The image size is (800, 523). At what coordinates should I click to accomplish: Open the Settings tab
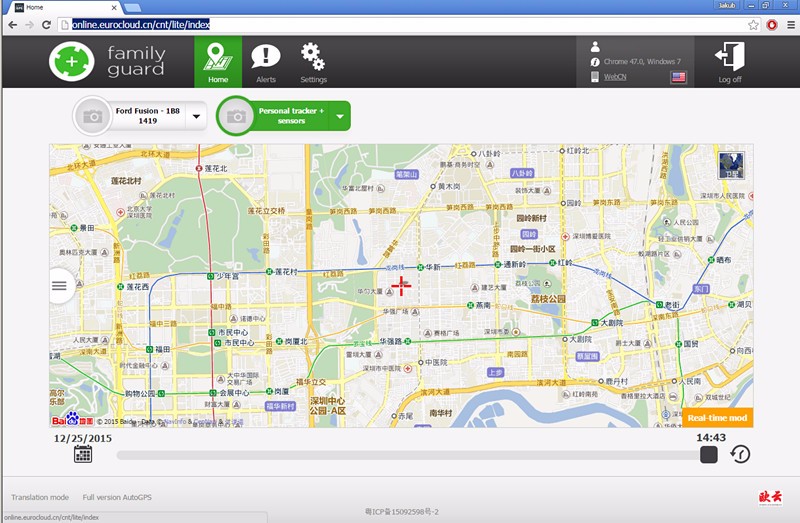[313, 62]
